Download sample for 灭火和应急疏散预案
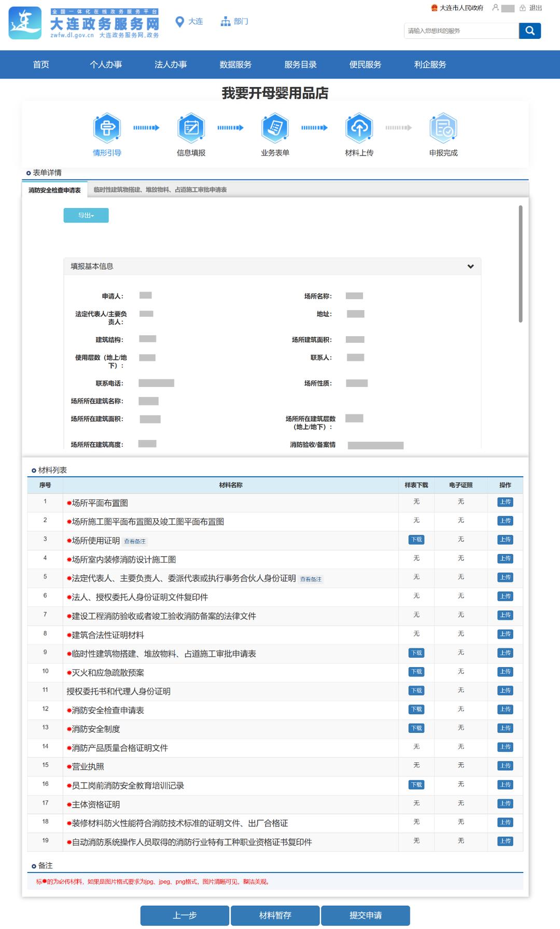560x929 pixels. point(416,672)
